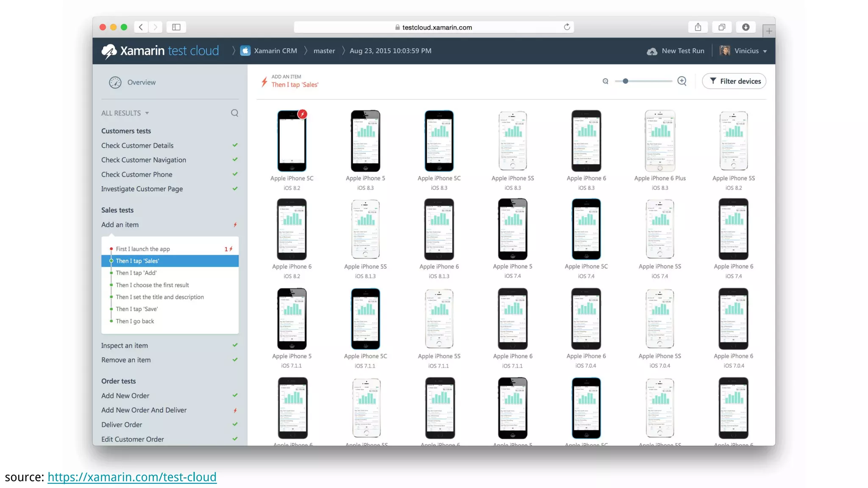This screenshot has height=488, width=868.
Task: Click the Xamarin test cloud logo
Action: pyautogui.click(x=160, y=51)
